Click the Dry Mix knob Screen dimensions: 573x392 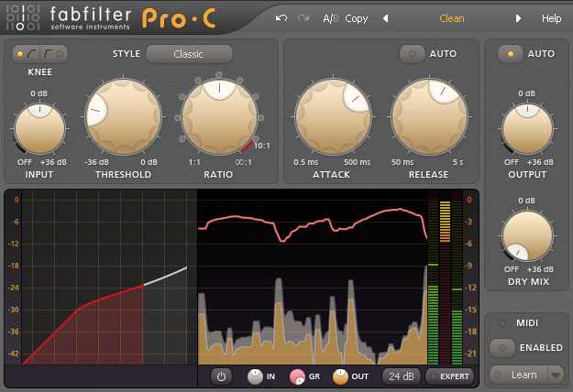527,235
